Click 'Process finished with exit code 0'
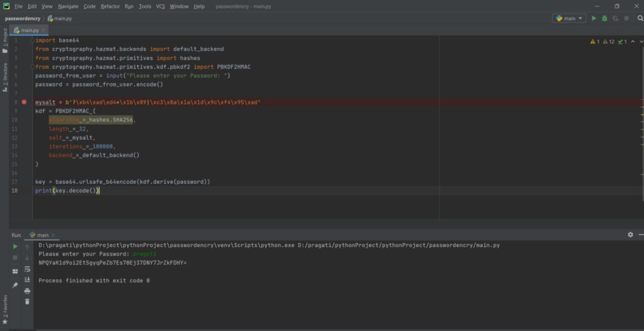Viewport: 644px width, 331px height. (x=94, y=281)
